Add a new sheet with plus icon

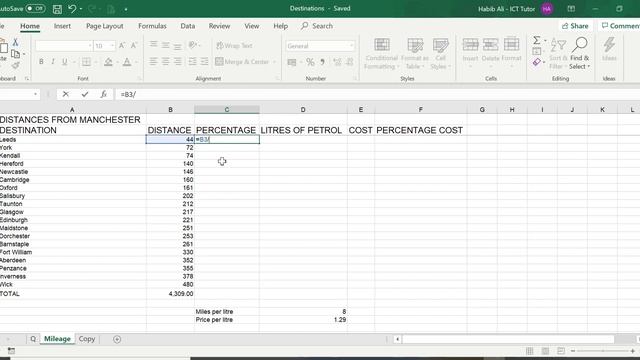(x=117, y=339)
